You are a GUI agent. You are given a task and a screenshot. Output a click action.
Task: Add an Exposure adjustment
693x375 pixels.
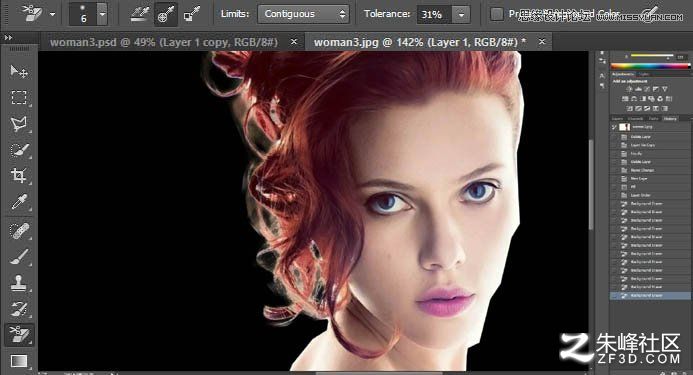pyautogui.click(x=655, y=89)
